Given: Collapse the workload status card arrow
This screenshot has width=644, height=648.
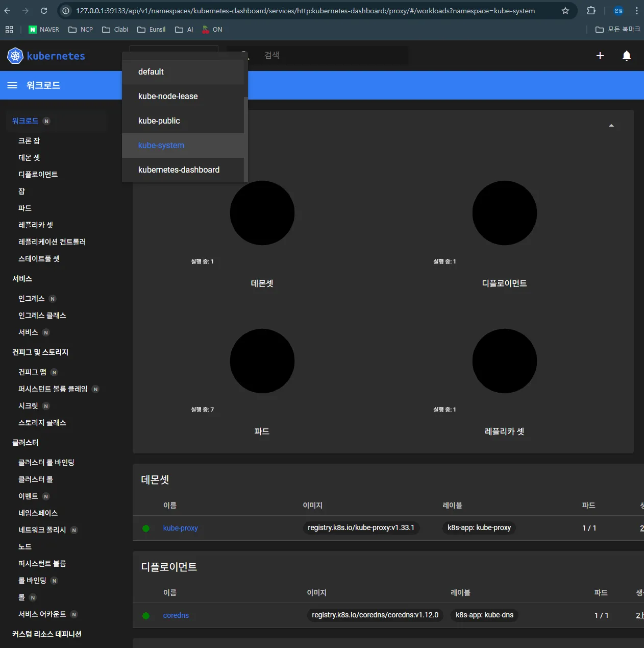Looking at the screenshot, I should pos(611,126).
